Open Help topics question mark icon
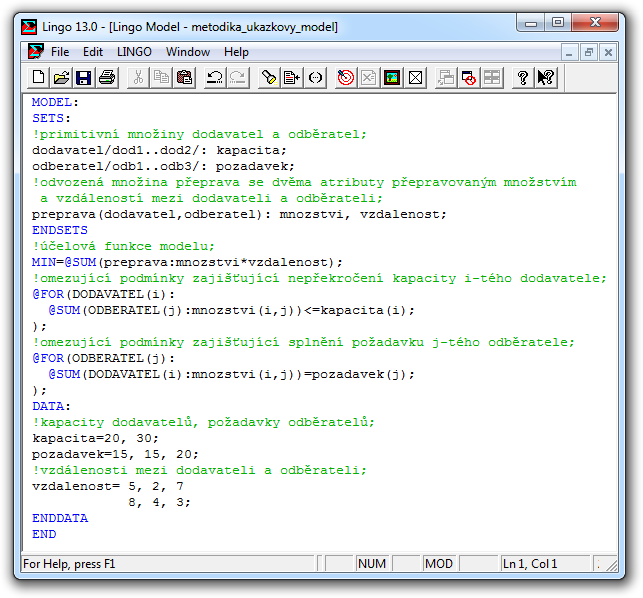Viewport: 643px width, 598px height. (523, 78)
